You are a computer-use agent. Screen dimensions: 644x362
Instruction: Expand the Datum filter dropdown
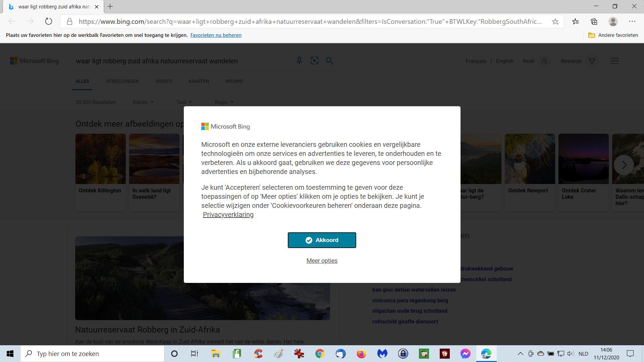point(143,102)
